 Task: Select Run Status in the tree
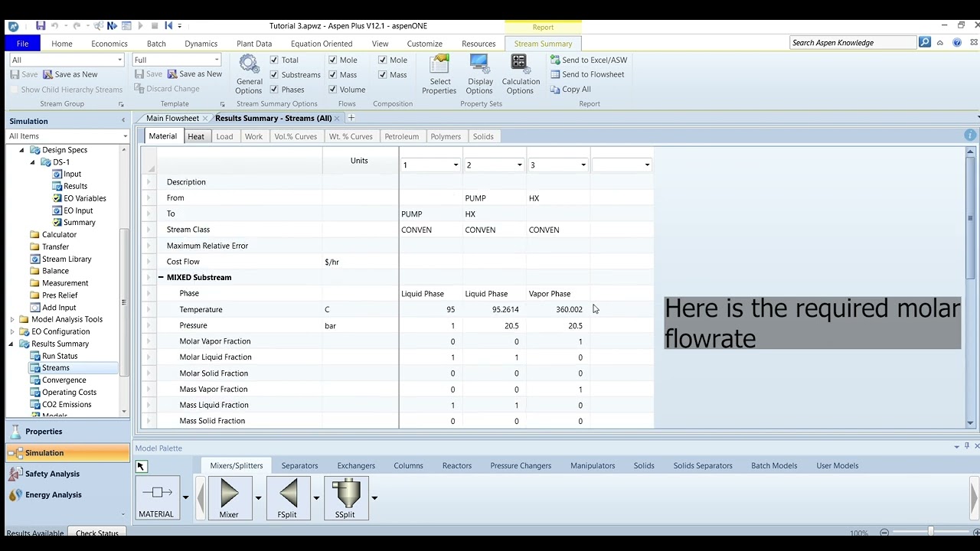point(60,356)
